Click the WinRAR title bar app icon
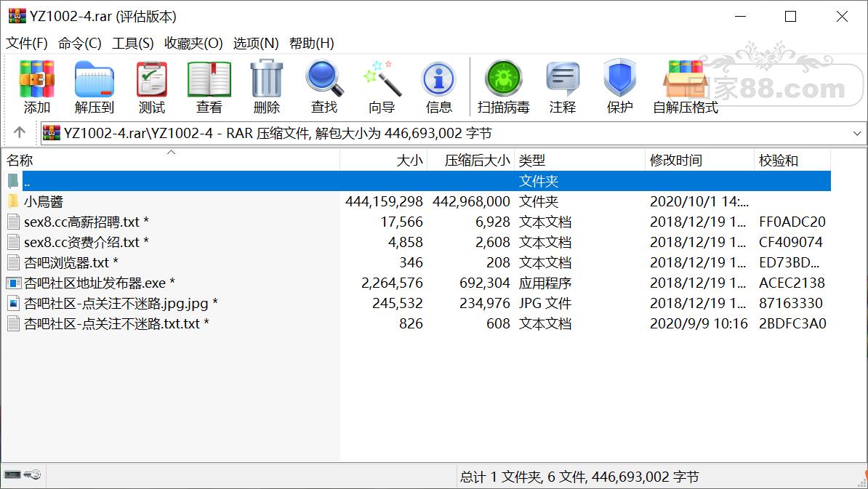Viewport: 868px width, 489px height. (x=17, y=16)
